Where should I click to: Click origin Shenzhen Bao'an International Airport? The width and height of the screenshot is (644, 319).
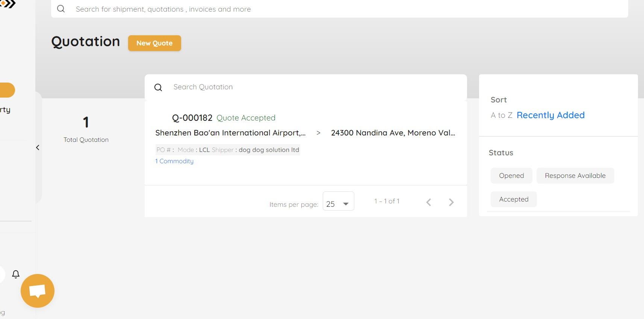[x=230, y=133]
